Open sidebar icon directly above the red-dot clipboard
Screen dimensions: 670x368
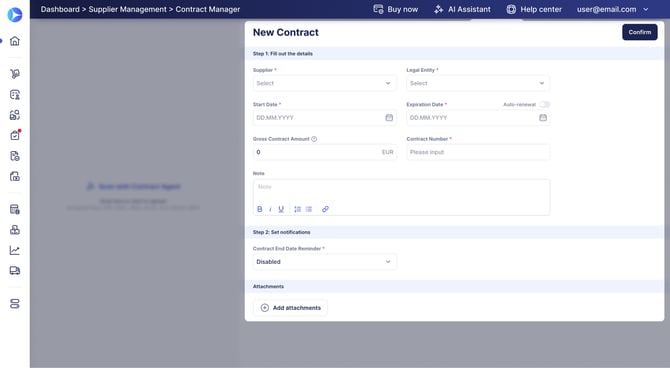pyautogui.click(x=15, y=115)
